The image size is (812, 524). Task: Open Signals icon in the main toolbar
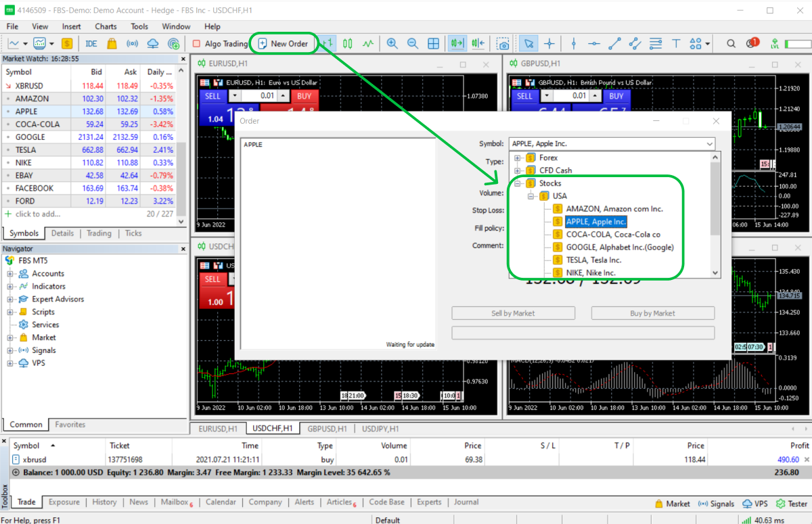coord(133,44)
